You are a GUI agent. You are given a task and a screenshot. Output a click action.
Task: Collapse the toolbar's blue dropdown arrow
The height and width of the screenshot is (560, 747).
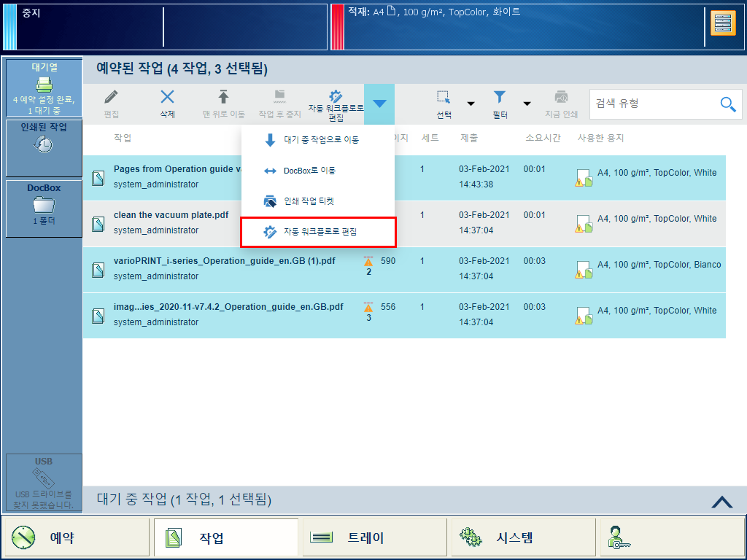pos(379,104)
